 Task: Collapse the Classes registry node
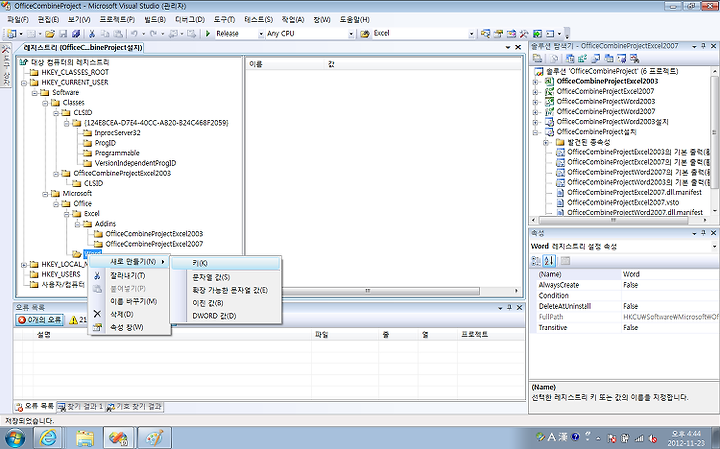[45, 103]
